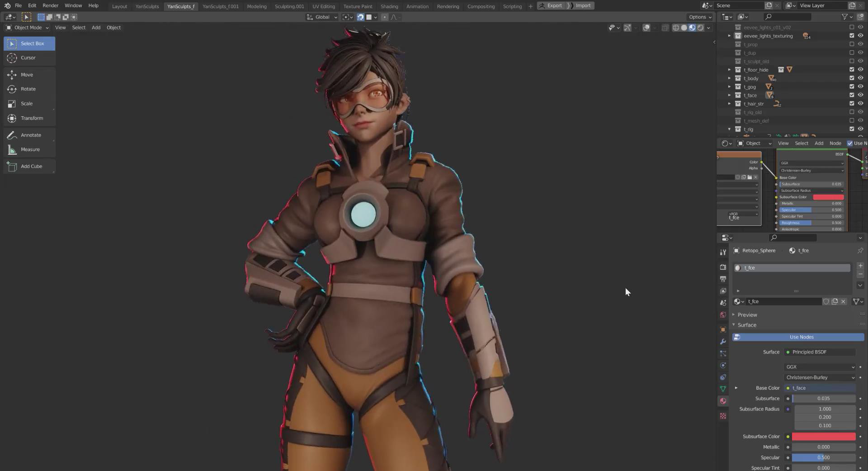Image resolution: width=868 pixels, height=471 pixels.
Task: Open the Texture properties checkerboard tab
Action: [x=723, y=416]
